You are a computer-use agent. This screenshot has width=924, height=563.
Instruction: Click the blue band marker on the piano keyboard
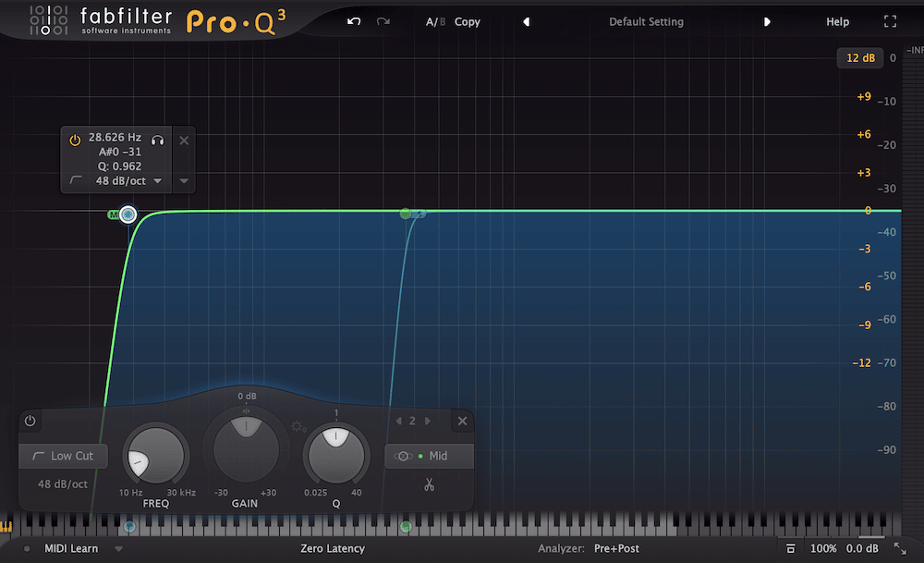(x=129, y=526)
